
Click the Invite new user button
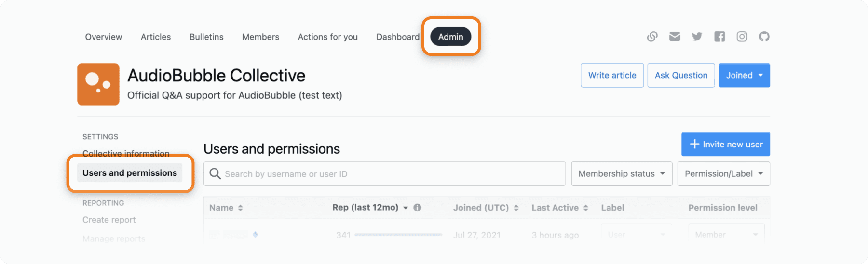point(726,144)
